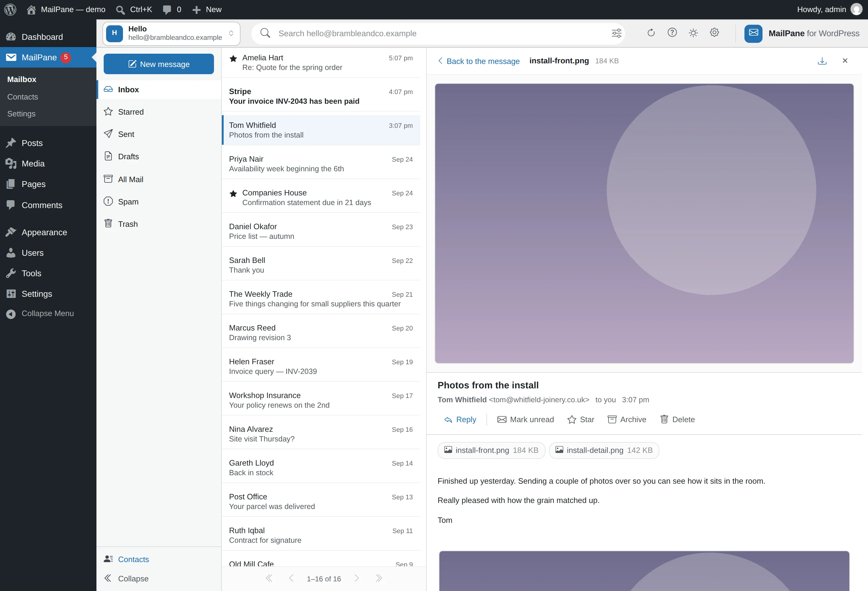Toggle the light/dark theme
The width and height of the screenshot is (868, 591).
[x=693, y=33]
